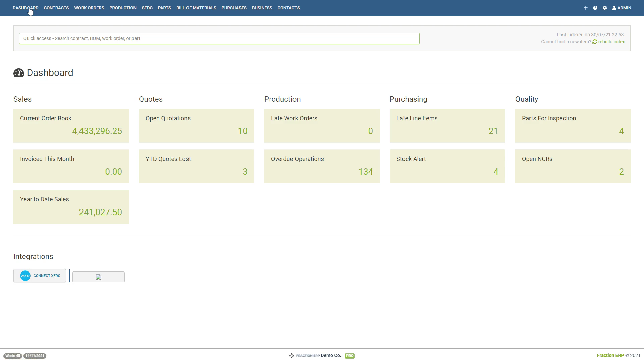Open the CONTACTS menu

coord(288,8)
